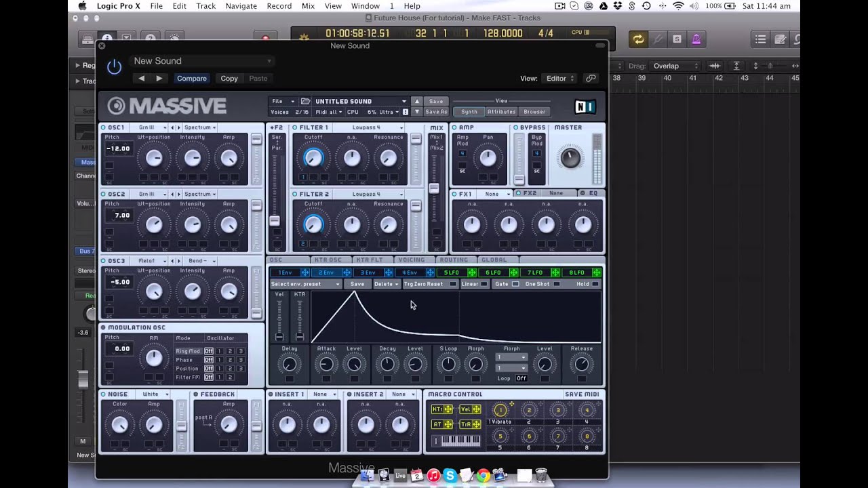This screenshot has height=488, width=868.
Task: Step to next preset with down arrow
Action: pyautogui.click(x=417, y=111)
